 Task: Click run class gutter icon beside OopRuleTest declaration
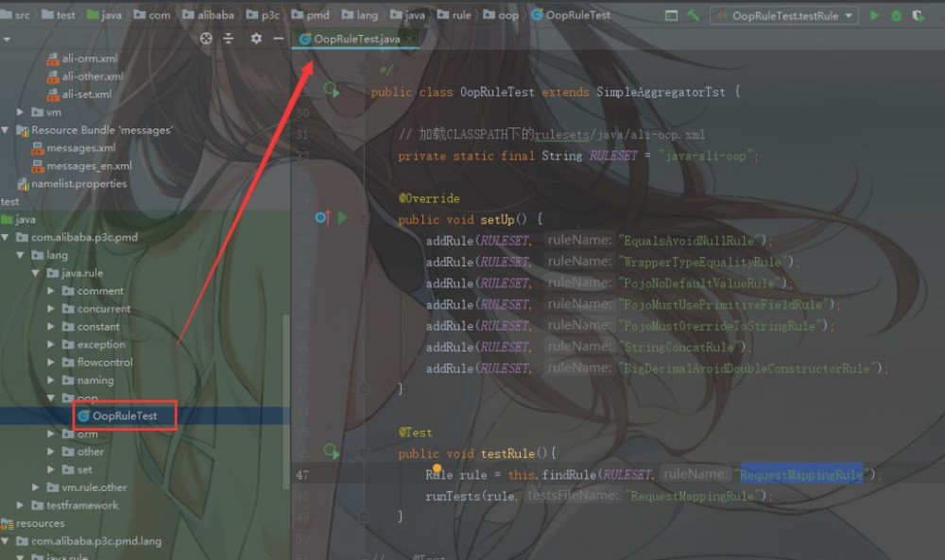332,91
